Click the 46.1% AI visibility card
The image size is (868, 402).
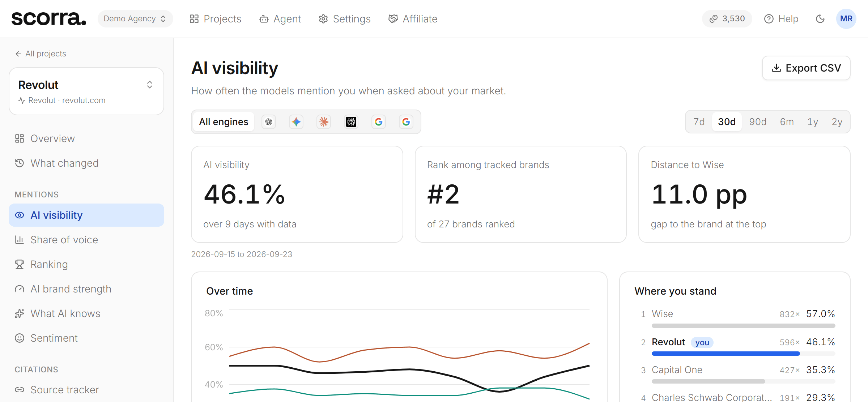click(297, 194)
